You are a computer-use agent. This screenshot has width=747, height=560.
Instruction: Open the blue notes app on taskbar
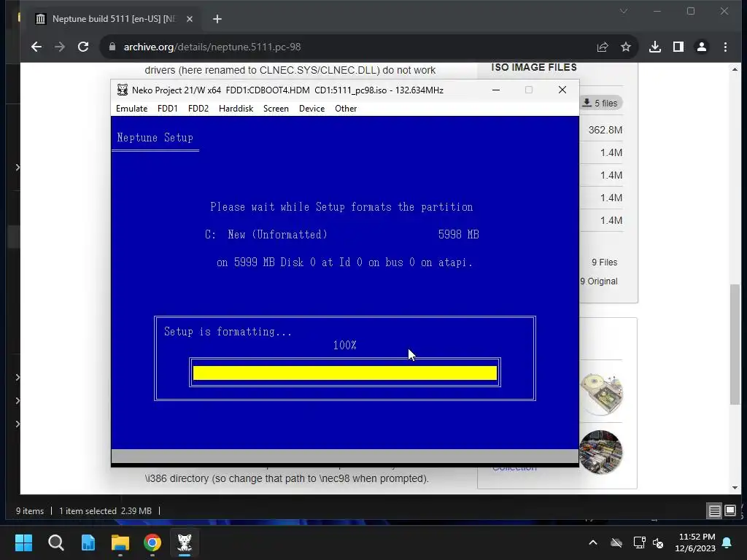pyautogui.click(x=88, y=542)
